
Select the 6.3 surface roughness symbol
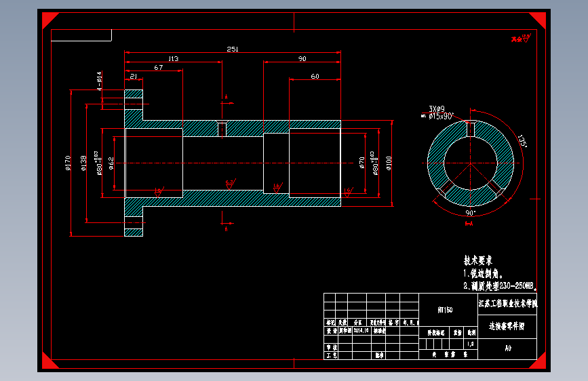click(x=230, y=184)
